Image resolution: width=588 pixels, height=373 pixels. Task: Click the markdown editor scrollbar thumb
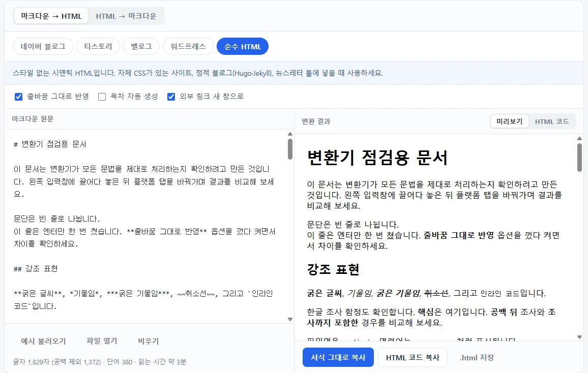290,149
